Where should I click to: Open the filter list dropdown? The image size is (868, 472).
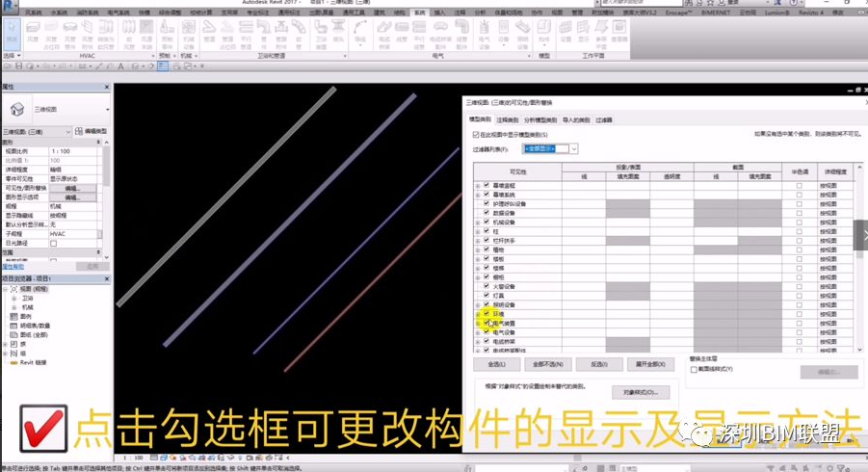[574, 149]
